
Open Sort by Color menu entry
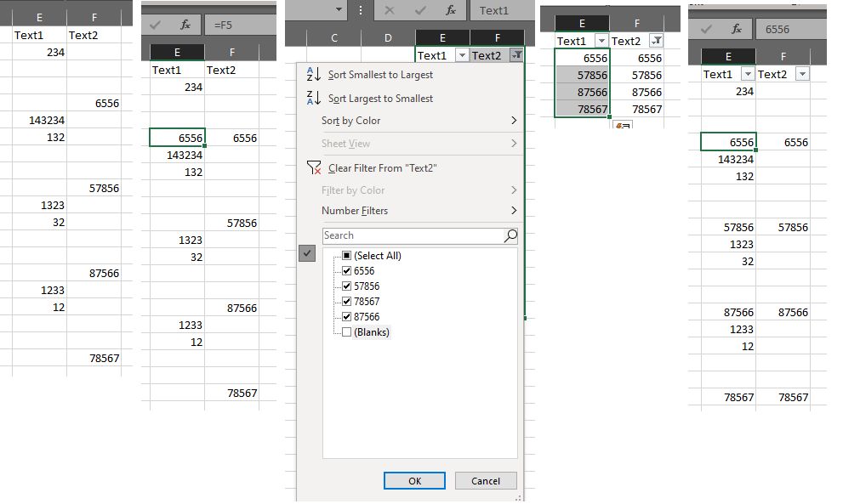[350, 121]
